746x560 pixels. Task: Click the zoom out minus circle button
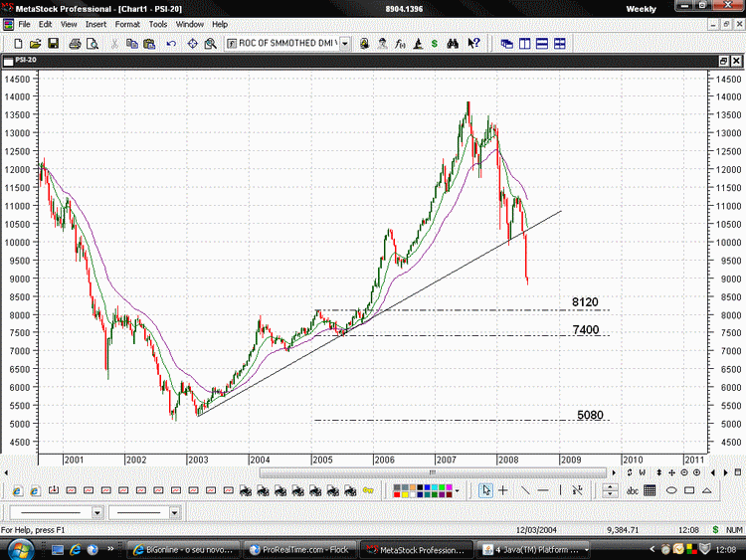pyautogui.click(x=684, y=472)
